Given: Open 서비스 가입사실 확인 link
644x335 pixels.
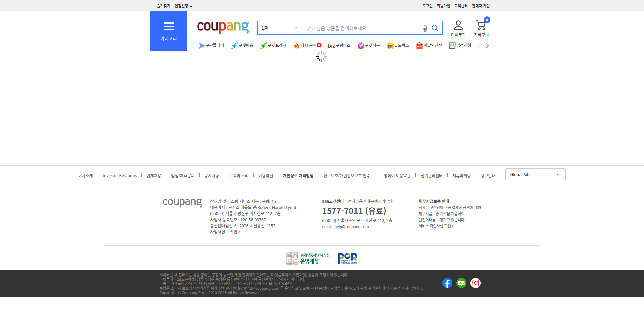Looking at the screenshot, I should tap(436, 226).
